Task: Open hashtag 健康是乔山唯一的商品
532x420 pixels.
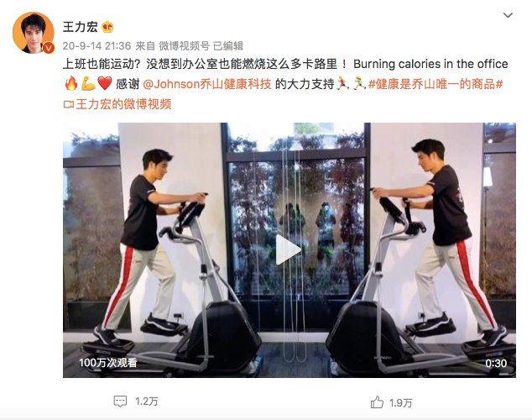Action: pos(436,84)
